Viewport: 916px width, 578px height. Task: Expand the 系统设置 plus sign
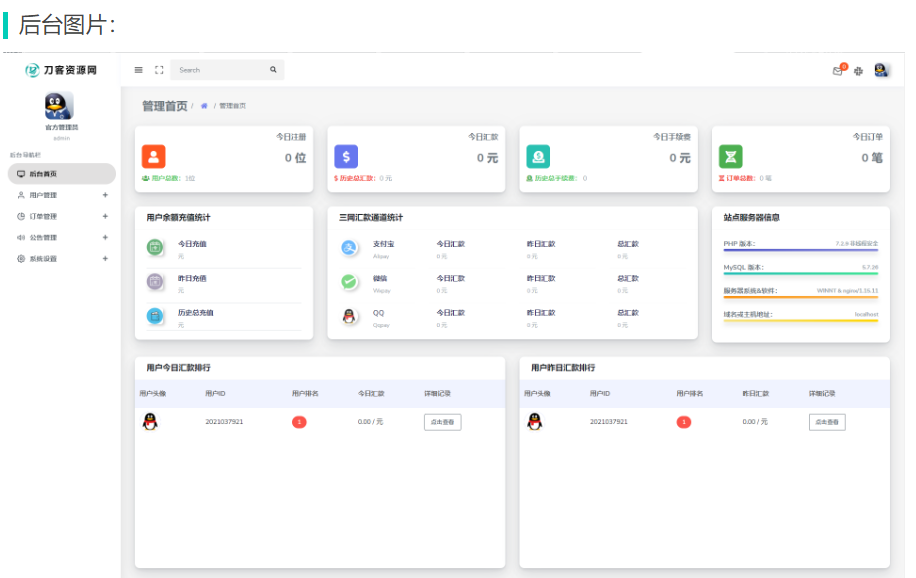pos(105,259)
